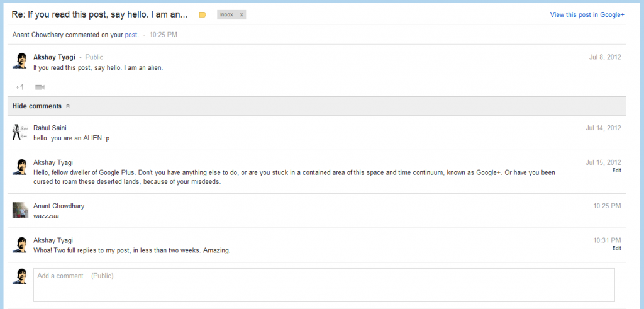Click the +1 icon under the post
644x309 pixels.
[19, 87]
